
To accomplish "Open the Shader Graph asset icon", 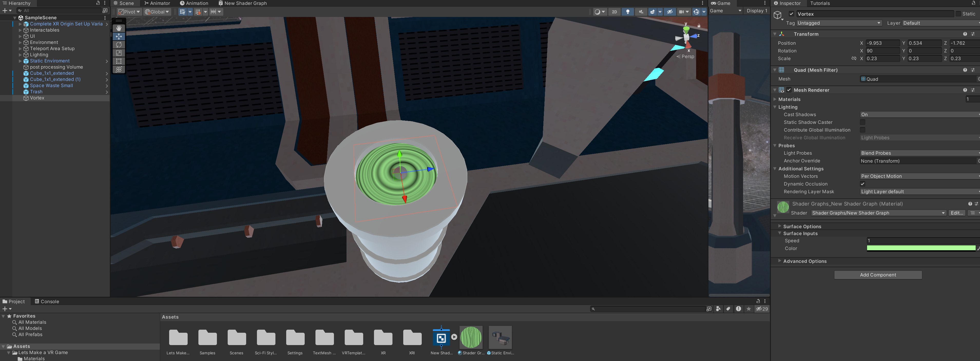I will click(x=441, y=338).
